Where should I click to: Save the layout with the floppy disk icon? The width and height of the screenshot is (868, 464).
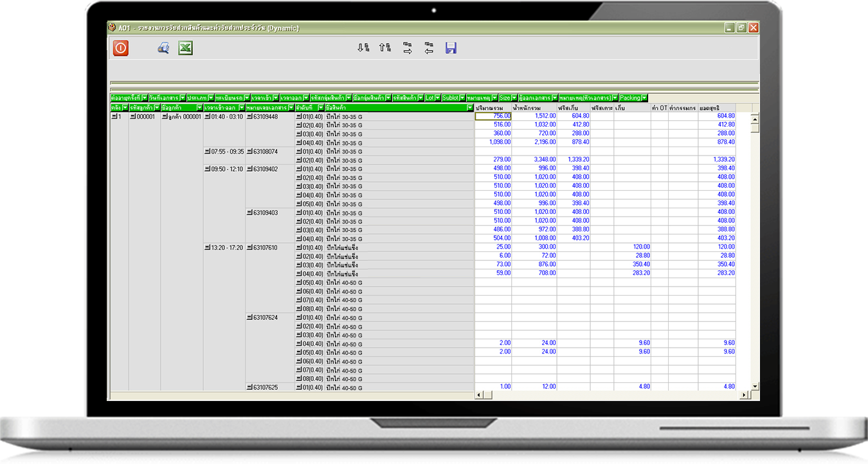(451, 48)
